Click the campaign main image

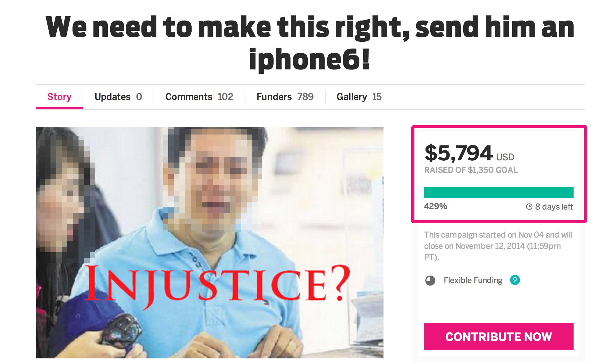(x=210, y=242)
